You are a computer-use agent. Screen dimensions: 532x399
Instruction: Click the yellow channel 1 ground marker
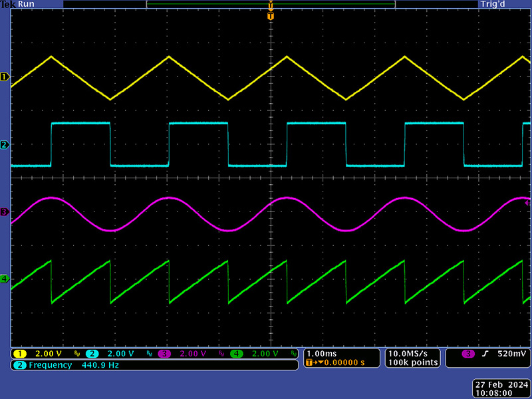pos(5,77)
